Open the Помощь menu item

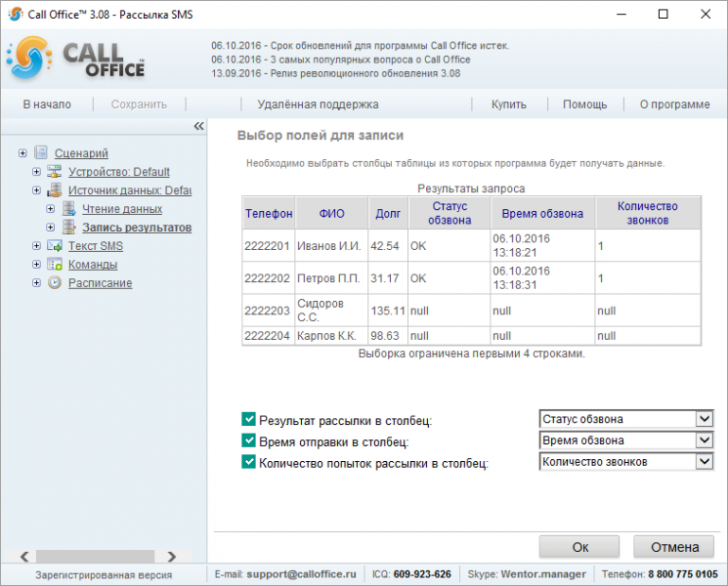pos(585,105)
